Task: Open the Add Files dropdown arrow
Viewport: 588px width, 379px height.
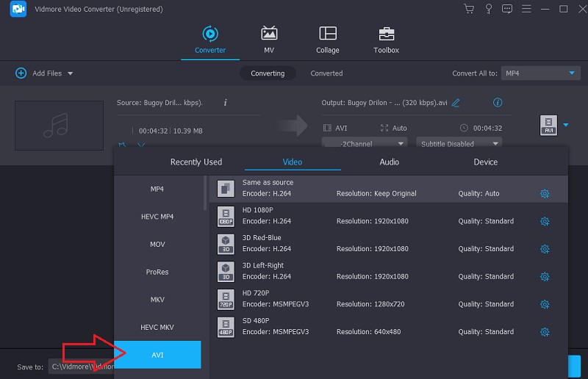Action: tap(71, 73)
